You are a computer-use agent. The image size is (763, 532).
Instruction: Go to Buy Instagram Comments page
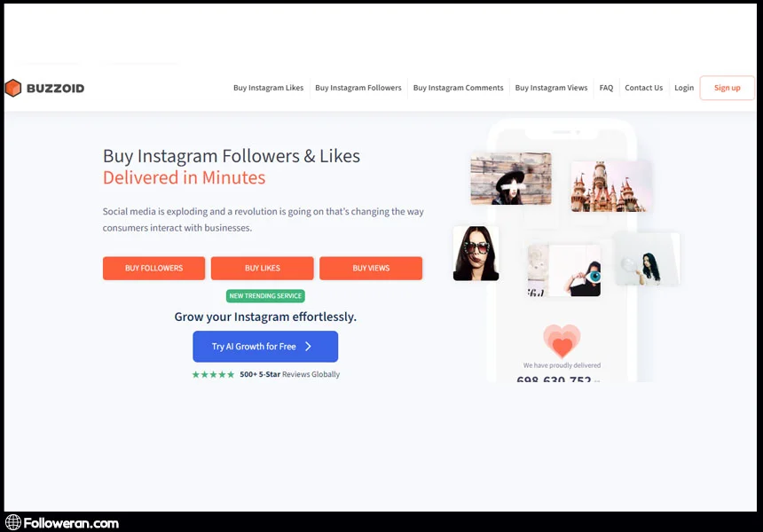click(458, 88)
